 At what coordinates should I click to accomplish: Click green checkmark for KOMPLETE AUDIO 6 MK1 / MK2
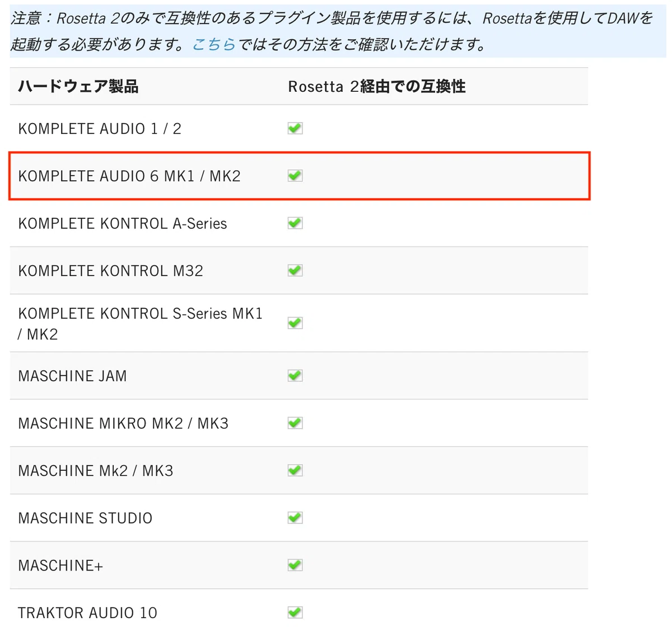point(295,176)
